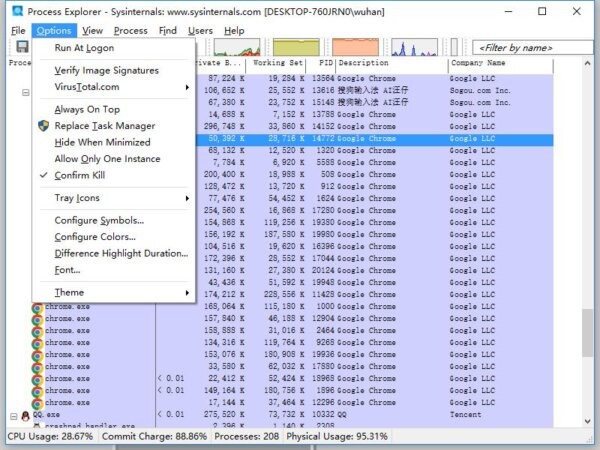Click the scrollbar up arrow
The image size is (600, 450).
coord(587,63)
